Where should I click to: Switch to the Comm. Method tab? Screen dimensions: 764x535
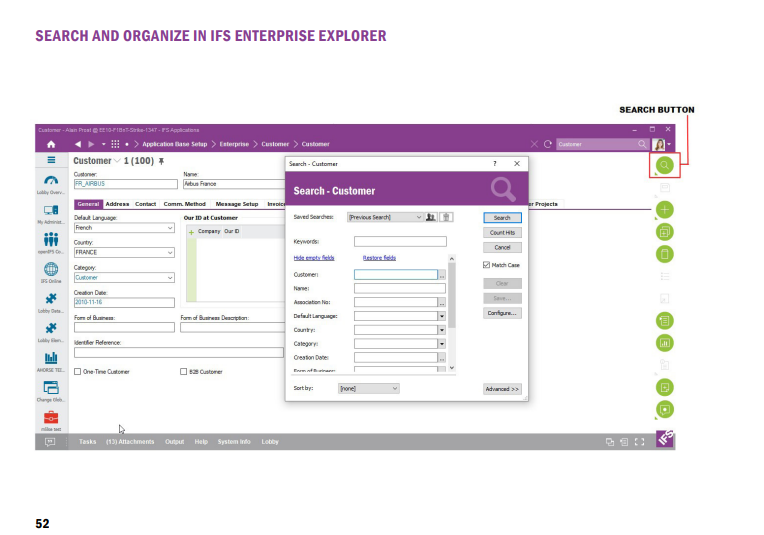click(x=185, y=204)
